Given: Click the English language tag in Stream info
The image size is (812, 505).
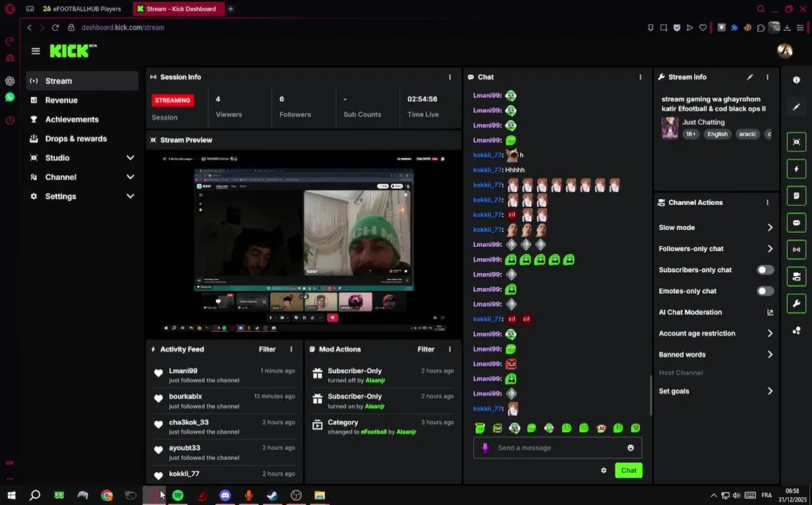Looking at the screenshot, I should tap(717, 134).
